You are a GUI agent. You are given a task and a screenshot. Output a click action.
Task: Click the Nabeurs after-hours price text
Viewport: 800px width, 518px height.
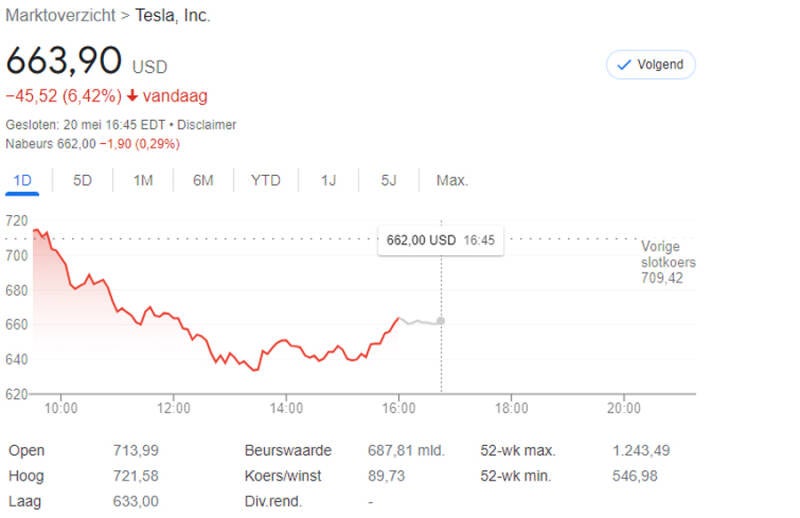click(92, 144)
